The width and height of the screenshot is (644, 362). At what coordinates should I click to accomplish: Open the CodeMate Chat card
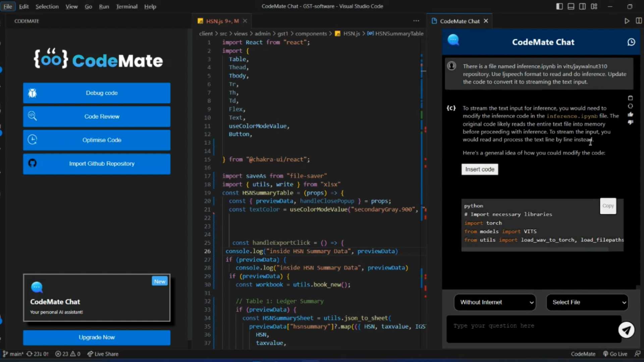click(97, 298)
